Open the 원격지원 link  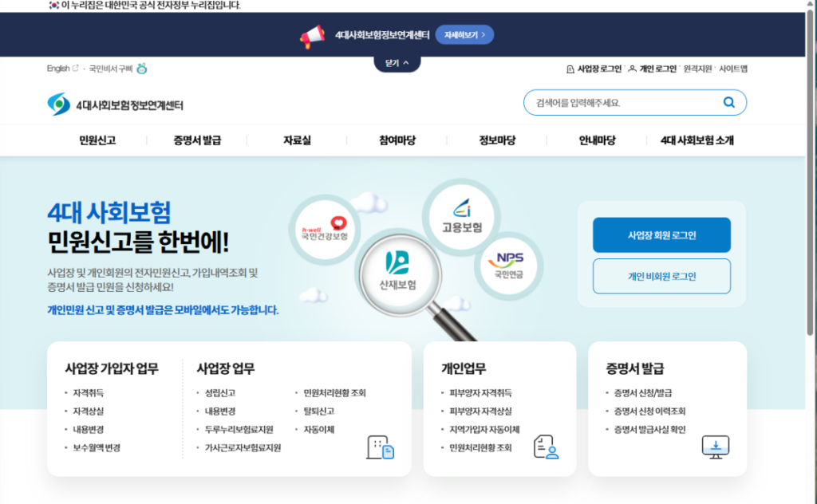(x=697, y=69)
